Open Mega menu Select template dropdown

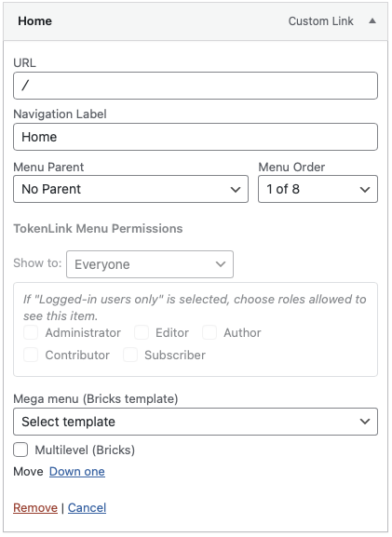tap(196, 422)
